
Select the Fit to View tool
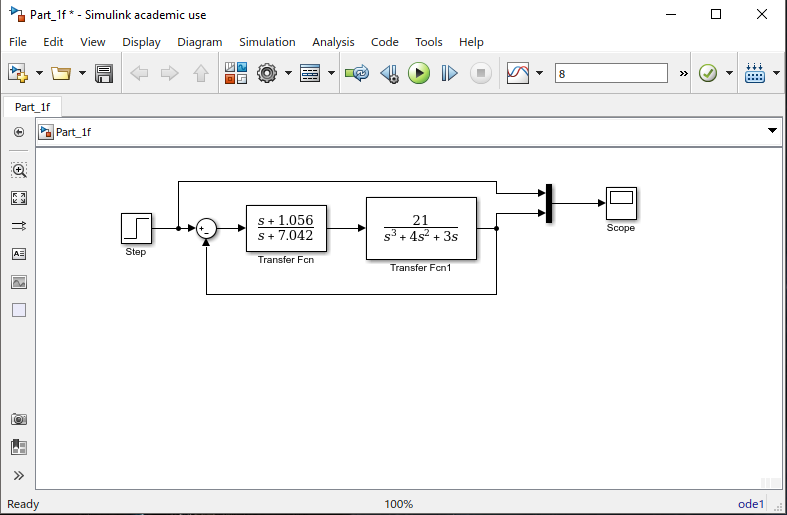click(19, 198)
